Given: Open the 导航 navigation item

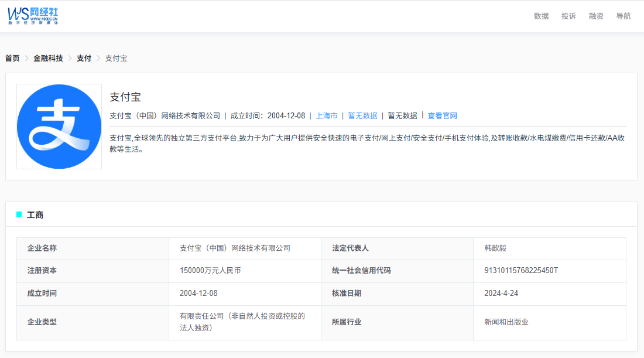Looking at the screenshot, I should [x=623, y=16].
